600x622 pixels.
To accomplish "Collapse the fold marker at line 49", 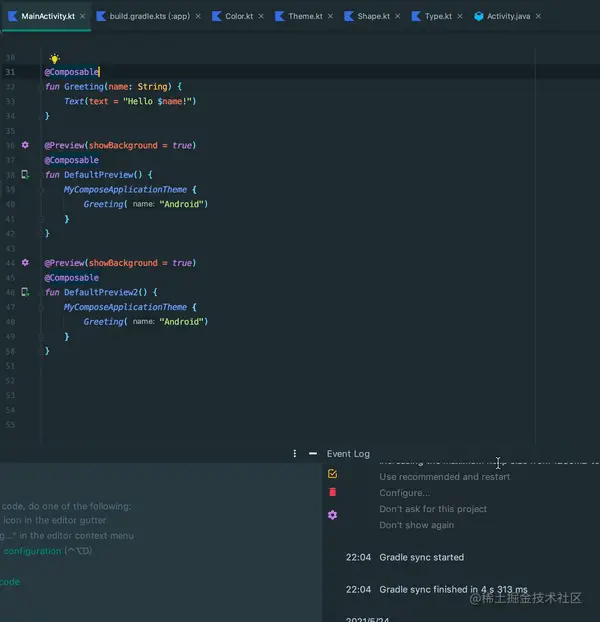I will click(x=40, y=336).
